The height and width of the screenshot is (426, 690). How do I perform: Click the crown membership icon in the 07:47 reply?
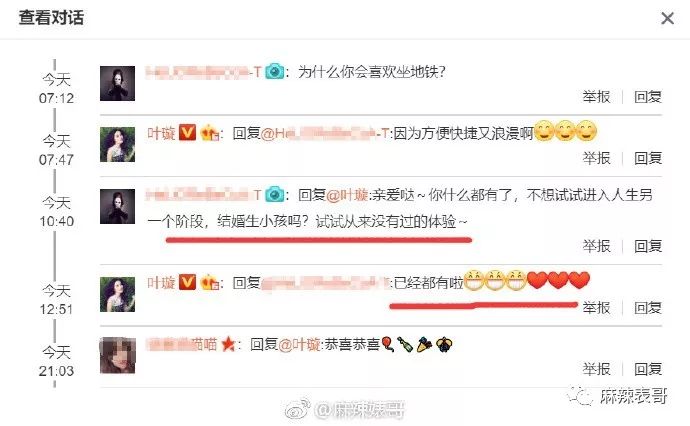pos(210,132)
